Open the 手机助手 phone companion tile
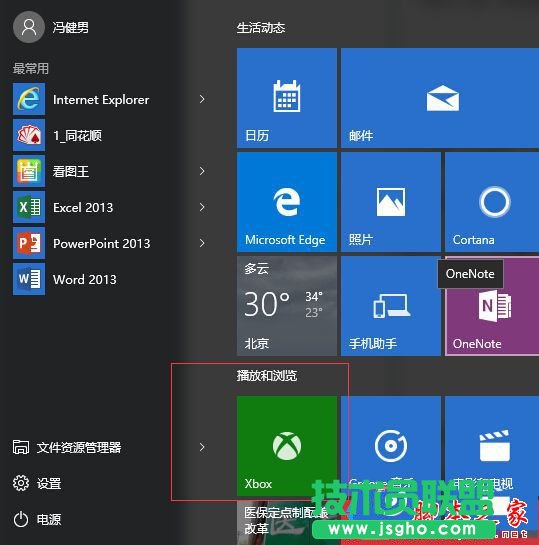This screenshot has width=539, height=545. (x=391, y=306)
